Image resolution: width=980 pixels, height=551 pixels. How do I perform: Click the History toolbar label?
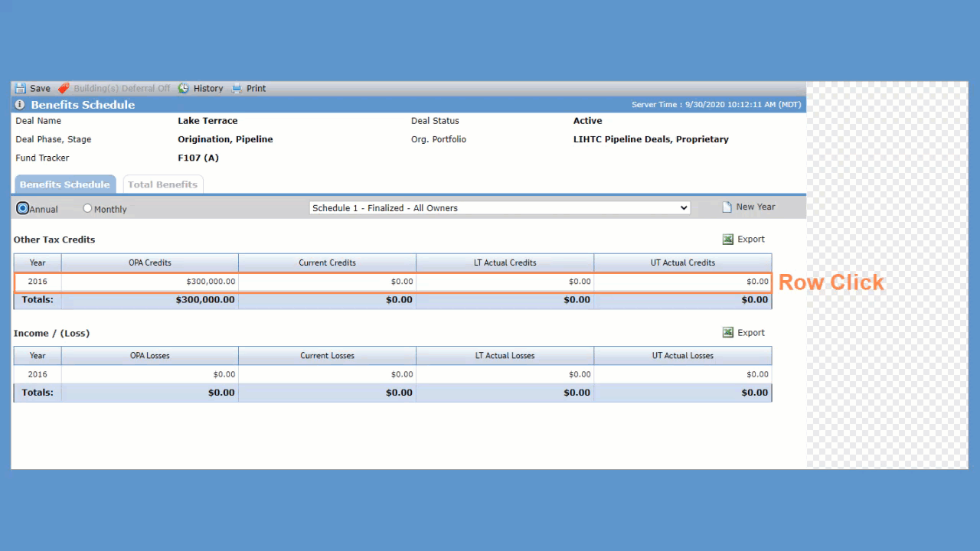pos(208,89)
